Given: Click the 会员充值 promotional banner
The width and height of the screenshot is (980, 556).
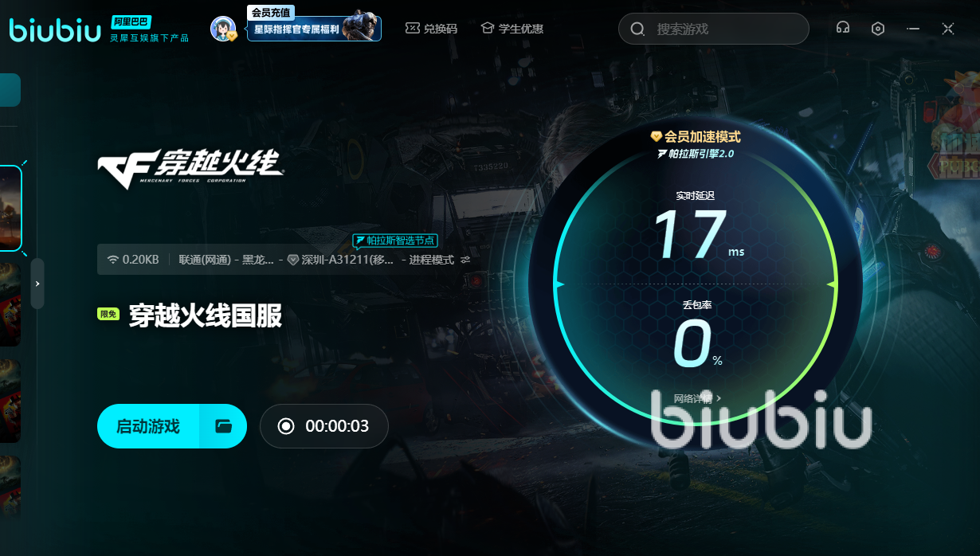Looking at the screenshot, I should coord(314,29).
